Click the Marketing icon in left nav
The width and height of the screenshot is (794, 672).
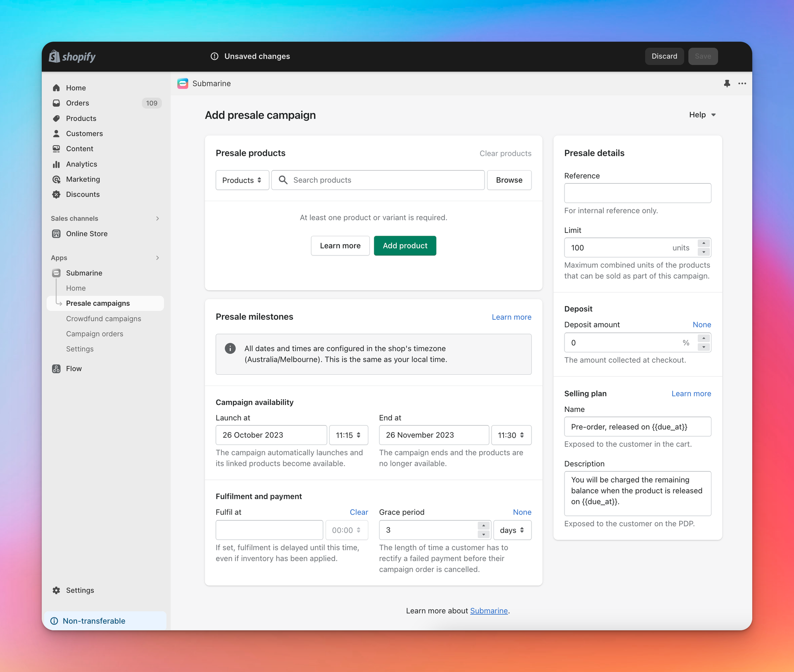pos(57,179)
